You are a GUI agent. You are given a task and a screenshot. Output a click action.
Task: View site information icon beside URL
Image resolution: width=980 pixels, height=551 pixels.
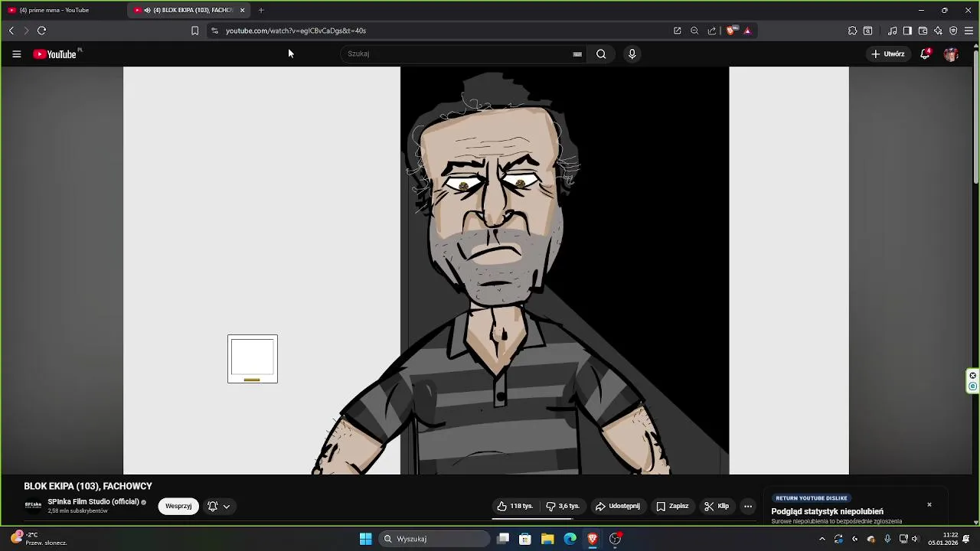coord(214,31)
